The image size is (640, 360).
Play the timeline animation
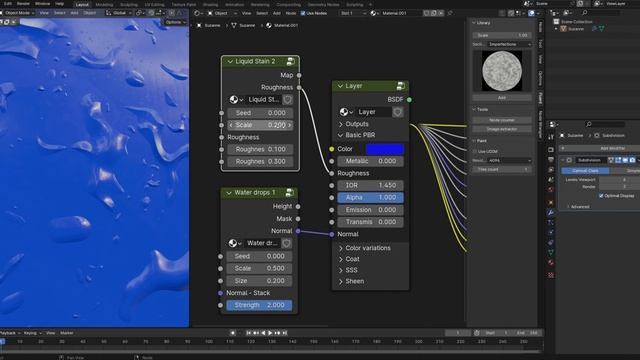click(270, 333)
